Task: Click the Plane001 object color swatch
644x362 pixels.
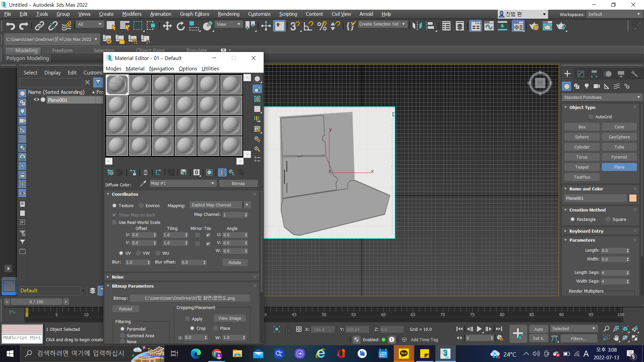Action: pyautogui.click(x=633, y=198)
